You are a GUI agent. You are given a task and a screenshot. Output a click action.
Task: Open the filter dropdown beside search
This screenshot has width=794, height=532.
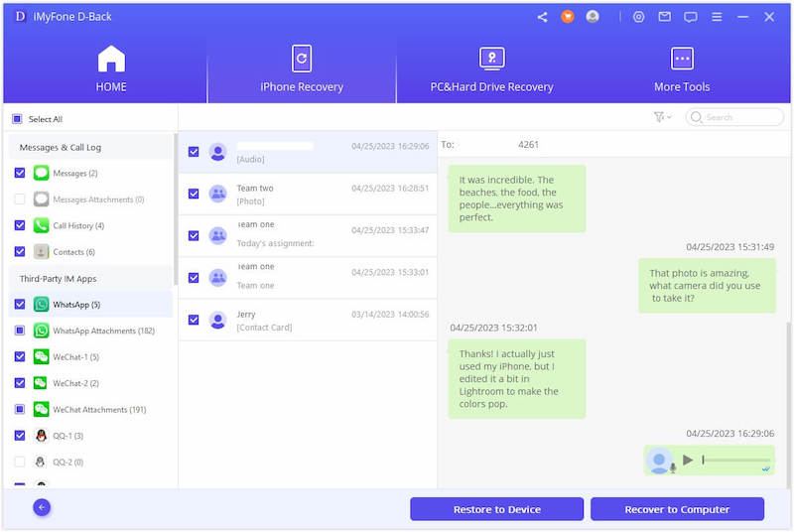click(x=662, y=117)
